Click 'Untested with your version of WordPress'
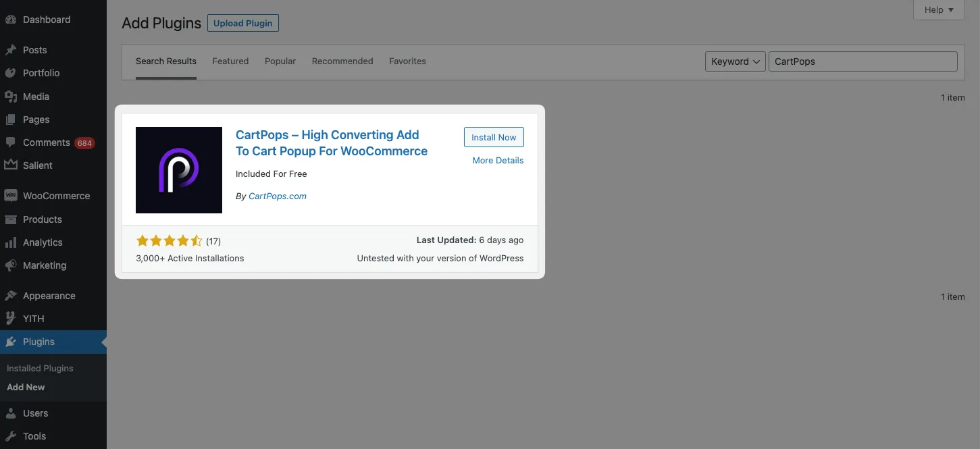 tap(440, 259)
